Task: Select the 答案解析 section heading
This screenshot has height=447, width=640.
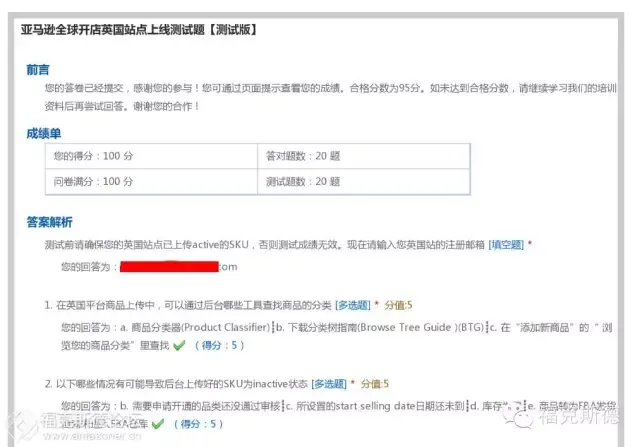Action: click(x=49, y=222)
